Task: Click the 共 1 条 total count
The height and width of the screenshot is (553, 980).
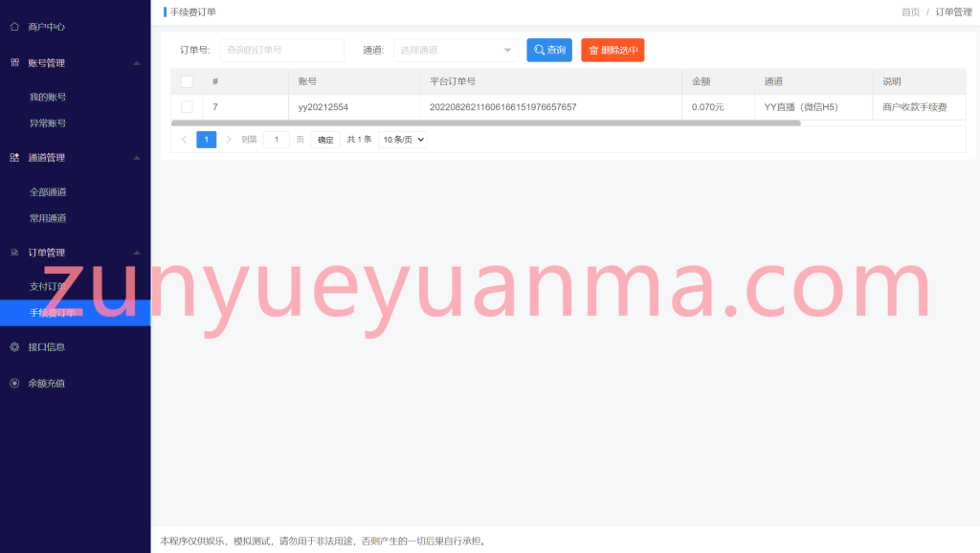Action: click(x=360, y=140)
